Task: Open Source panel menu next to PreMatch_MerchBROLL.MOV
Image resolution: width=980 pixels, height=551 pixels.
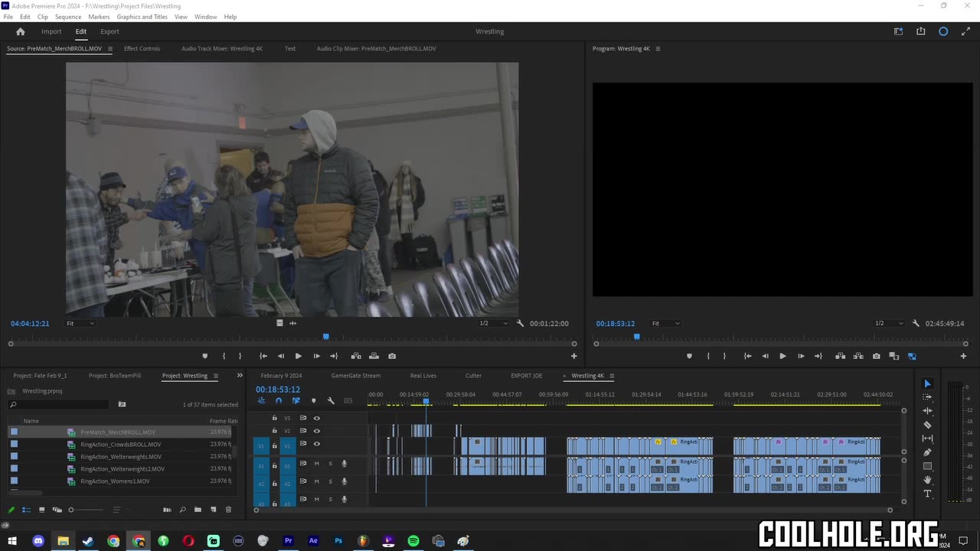Action: point(110,49)
